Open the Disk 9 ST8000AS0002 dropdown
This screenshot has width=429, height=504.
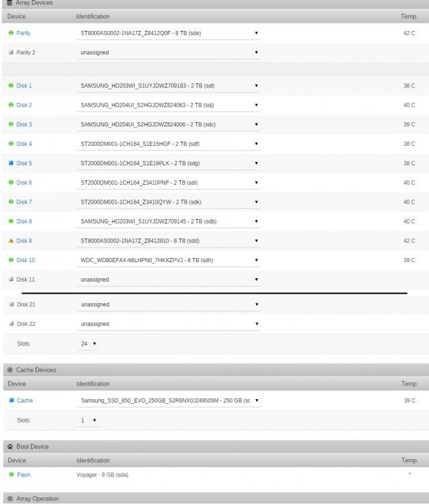(168, 241)
